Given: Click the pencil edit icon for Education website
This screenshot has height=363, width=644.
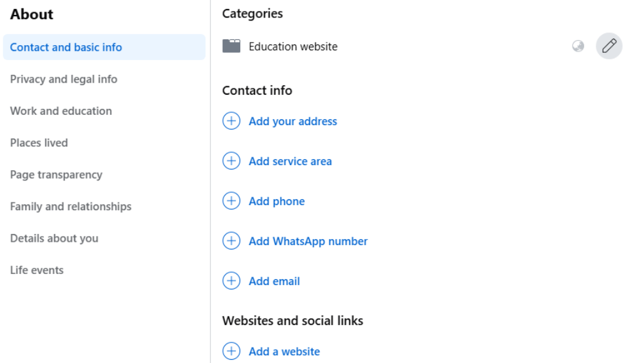Looking at the screenshot, I should (609, 46).
